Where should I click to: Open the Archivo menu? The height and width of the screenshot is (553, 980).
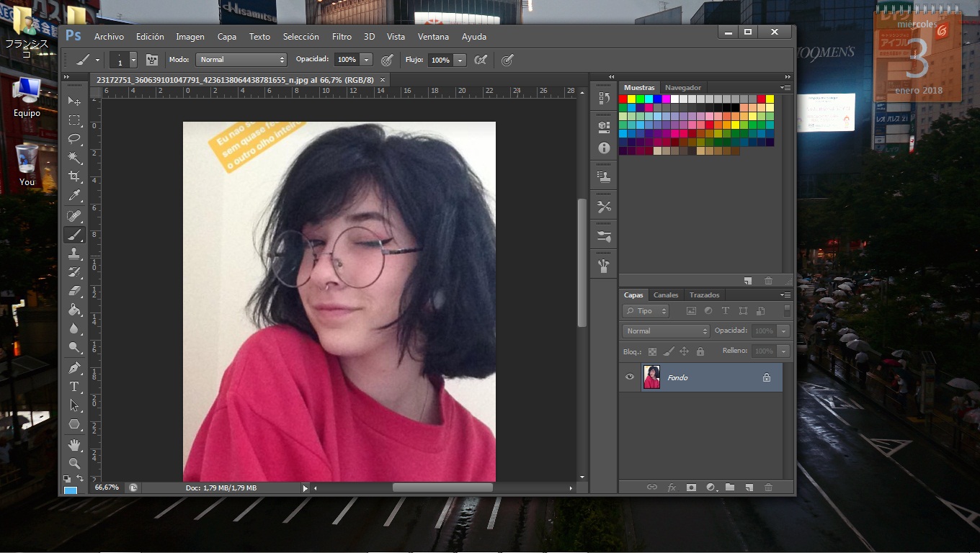point(109,37)
